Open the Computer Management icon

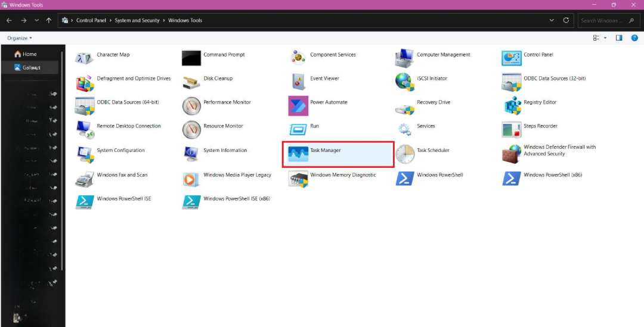[405, 58]
